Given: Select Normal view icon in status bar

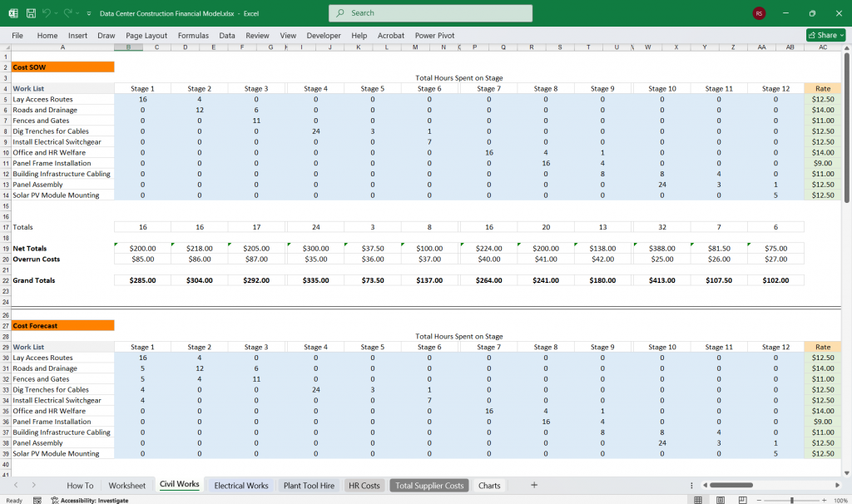Looking at the screenshot, I should [x=698, y=500].
